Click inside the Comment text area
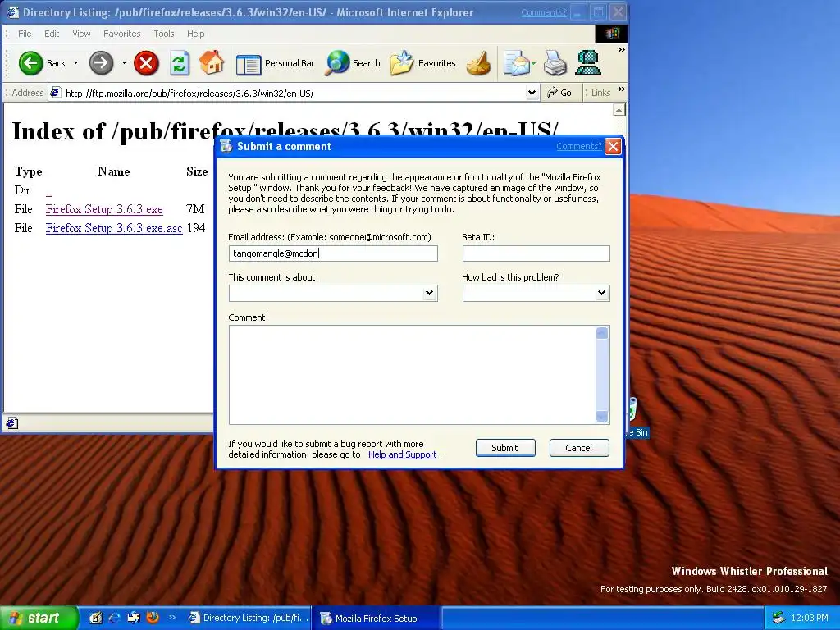This screenshot has width=840, height=630. [x=412, y=375]
